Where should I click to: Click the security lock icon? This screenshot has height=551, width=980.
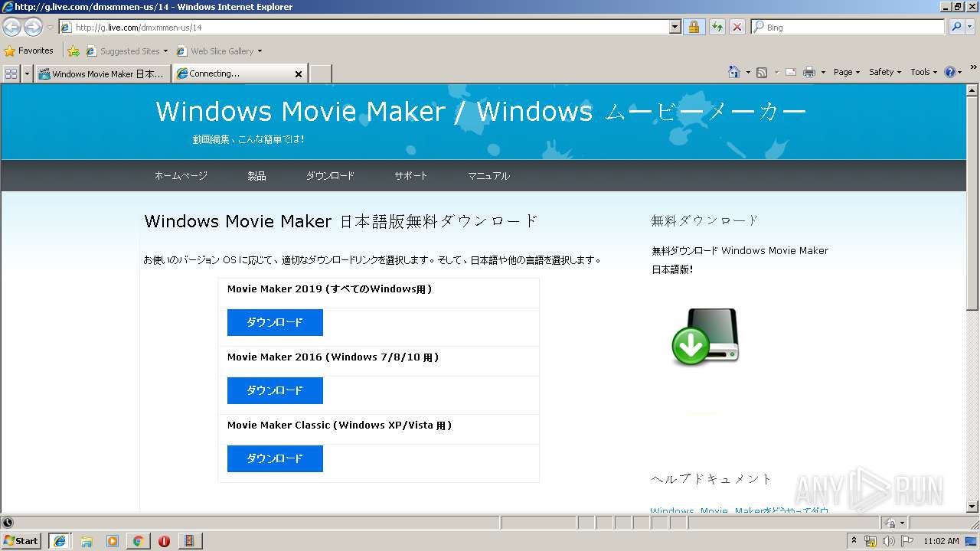[694, 28]
